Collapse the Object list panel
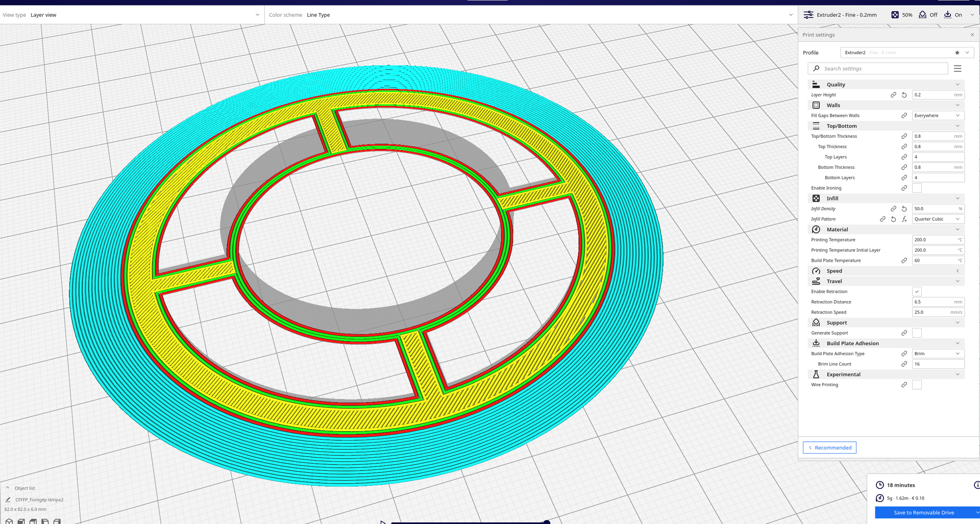 (x=8, y=488)
